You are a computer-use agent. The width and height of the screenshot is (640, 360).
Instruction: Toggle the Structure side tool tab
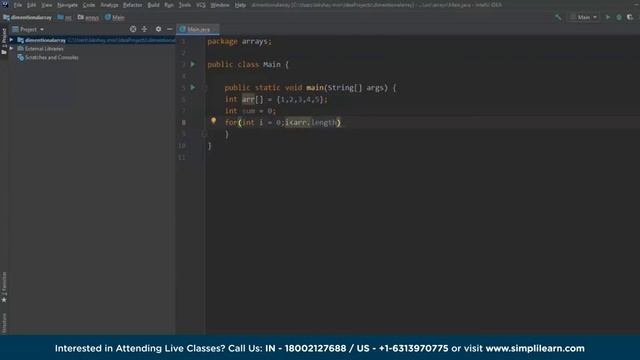pos(4,323)
